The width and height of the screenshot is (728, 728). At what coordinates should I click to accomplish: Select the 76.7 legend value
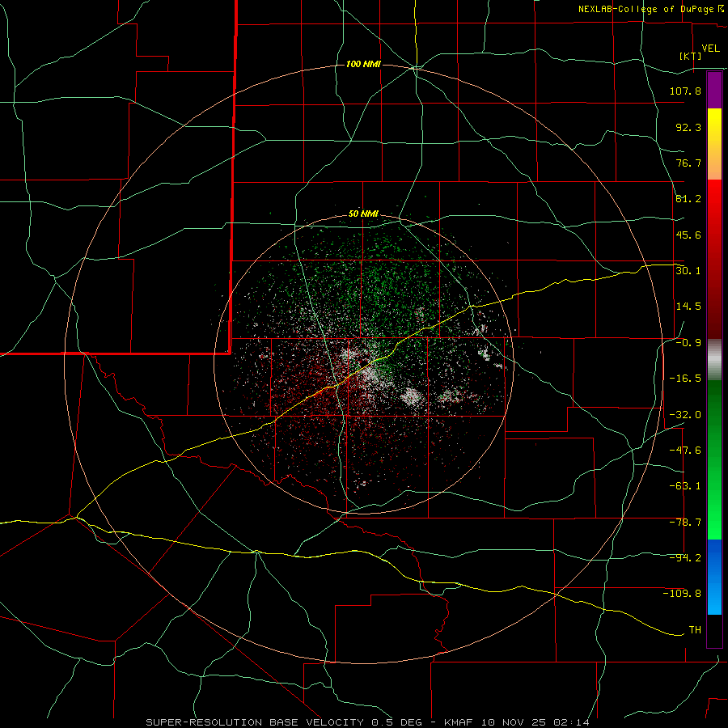(688, 163)
